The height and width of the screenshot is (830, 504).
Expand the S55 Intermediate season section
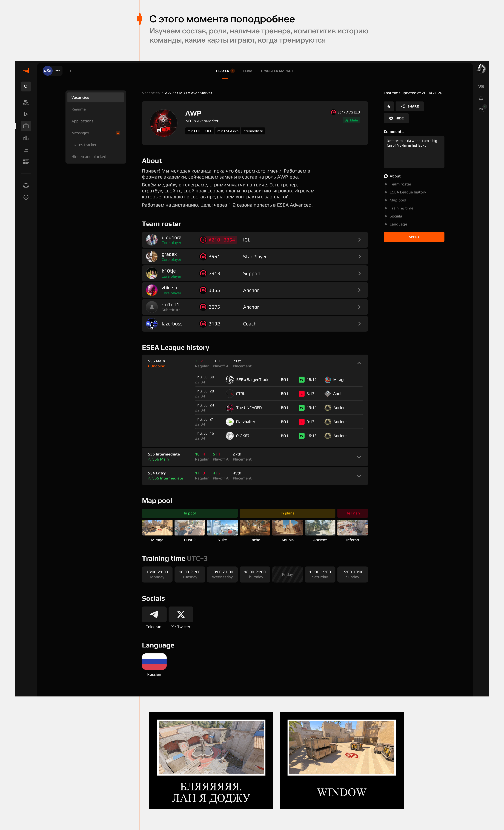tap(359, 457)
